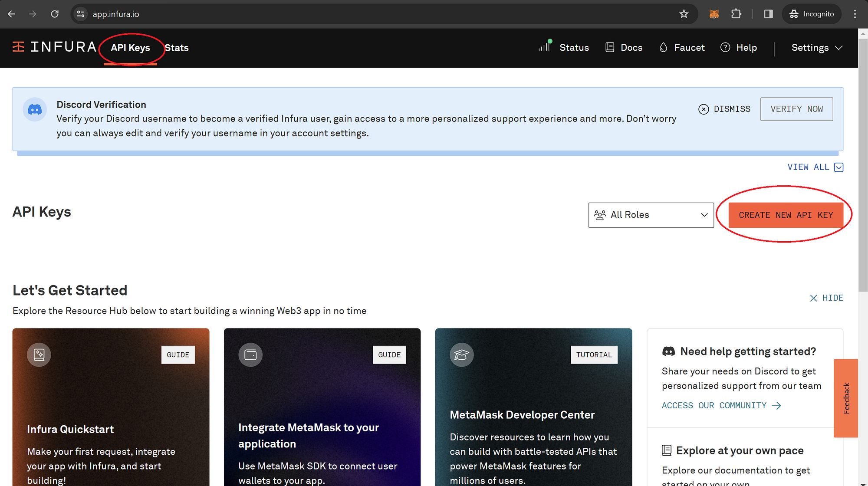This screenshot has width=868, height=486.
Task: Open the API Keys tab
Action: (130, 48)
